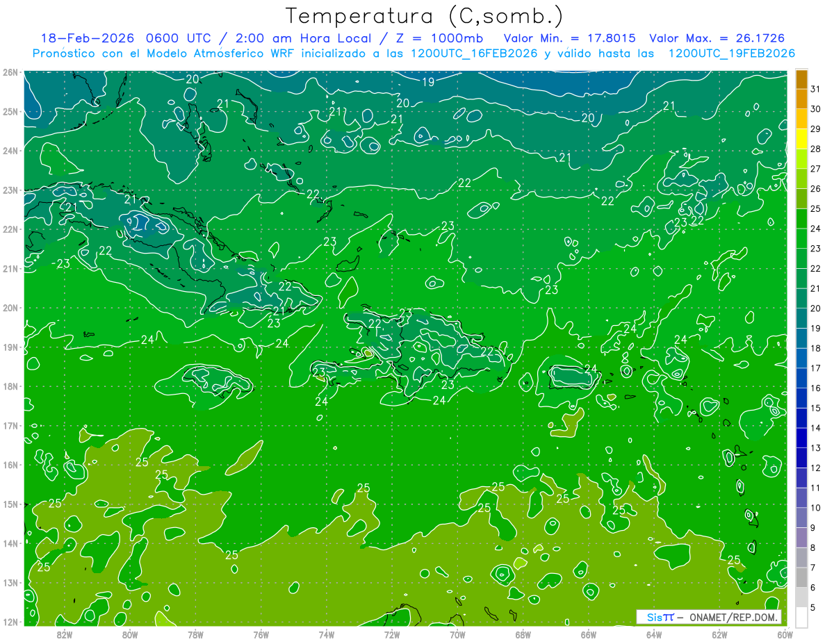The height and width of the screenshot is (644, 834).
Task: Click the '16N' latitude label
Action: point(10,464)
